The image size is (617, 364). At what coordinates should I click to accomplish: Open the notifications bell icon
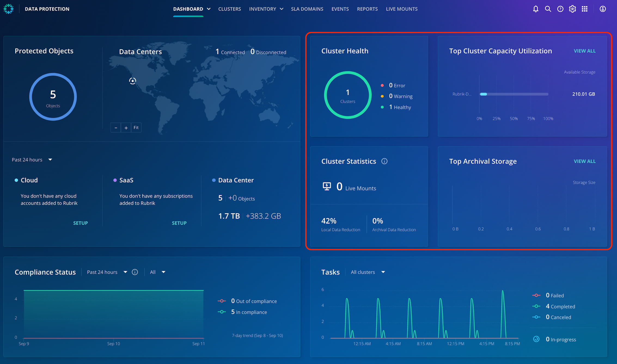(x=536, y=9)
